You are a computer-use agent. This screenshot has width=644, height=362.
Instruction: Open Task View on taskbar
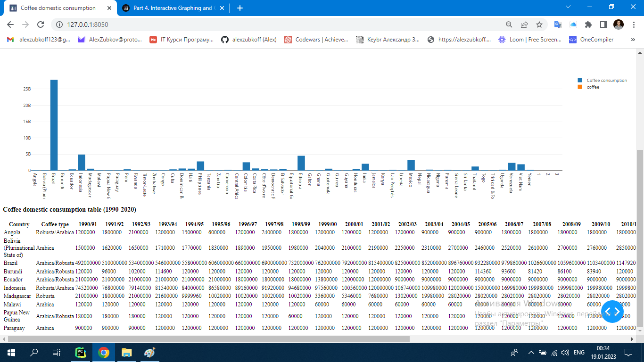click(57, 352)
